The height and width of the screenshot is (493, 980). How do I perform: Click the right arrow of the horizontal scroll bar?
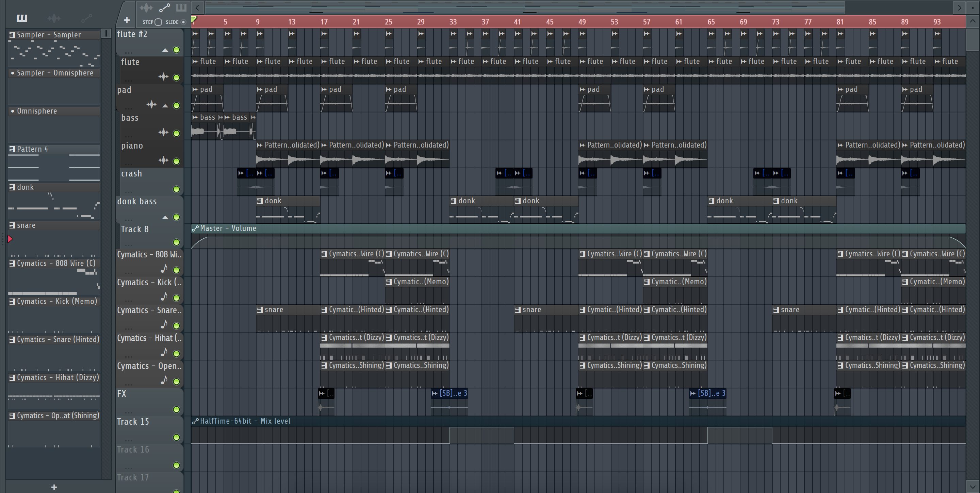click(x=959, y=7)
